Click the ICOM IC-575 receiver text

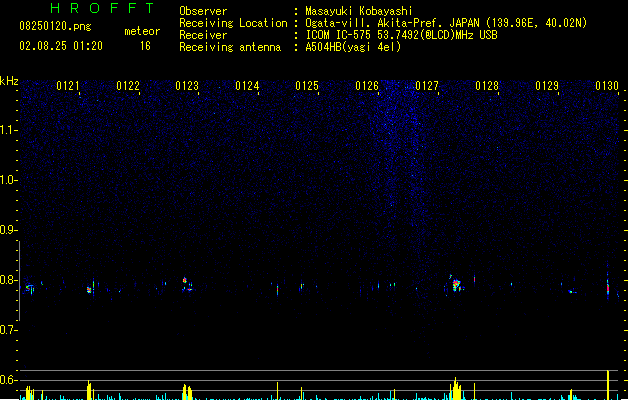tap(402, 35)
